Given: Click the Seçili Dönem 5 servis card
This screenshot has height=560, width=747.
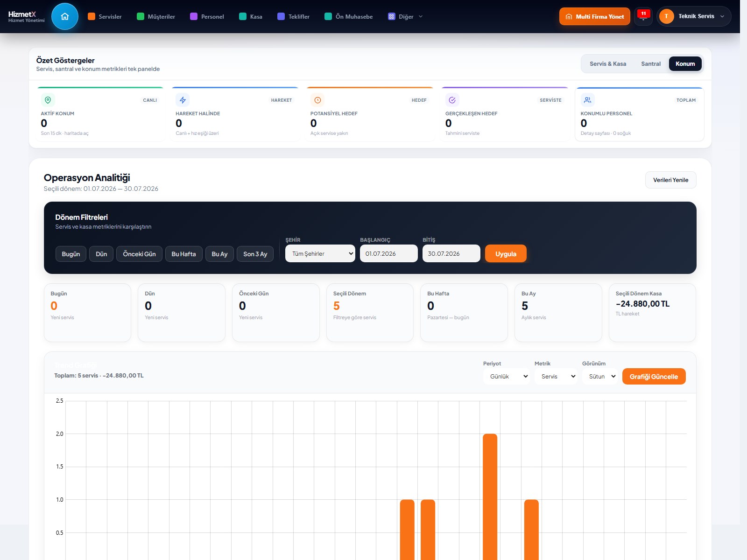Looking at the screenshot, I should 370,312.
